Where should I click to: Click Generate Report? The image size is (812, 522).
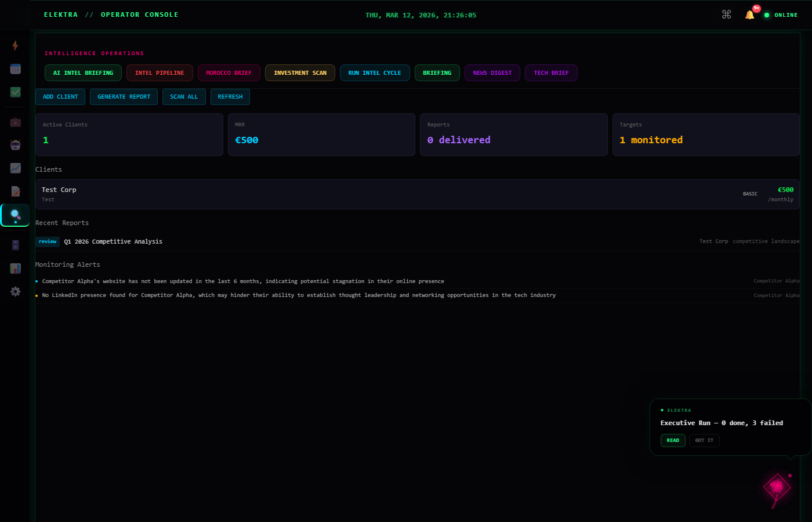(124, 97)
